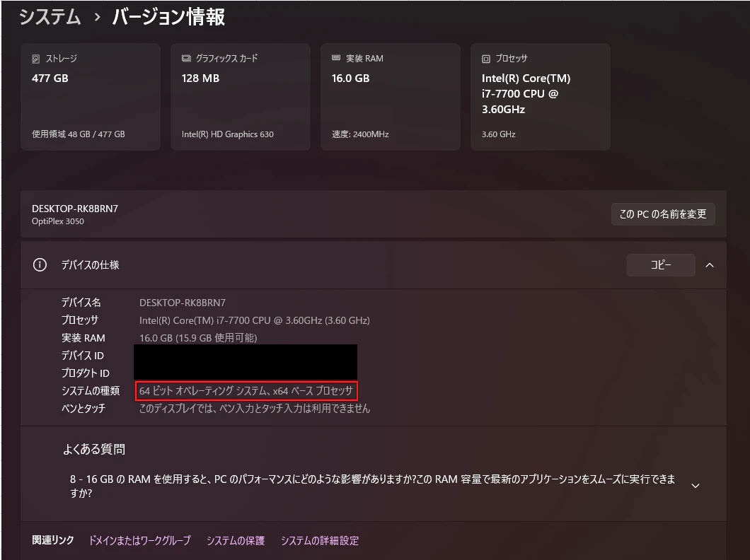Click the 8 - 16 GB RAM FAQ question
The height and width of the screenshot is (560, 750).
[x=373, y=486]
